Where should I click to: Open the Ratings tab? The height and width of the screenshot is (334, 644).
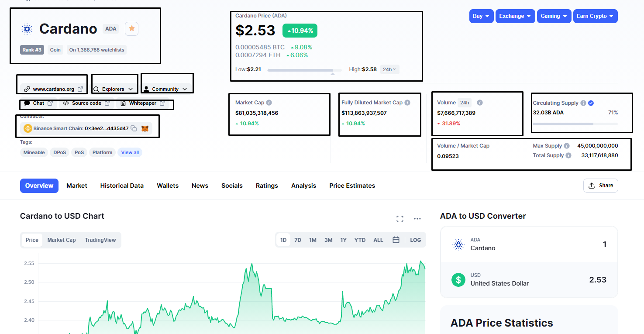coord(267,186)
